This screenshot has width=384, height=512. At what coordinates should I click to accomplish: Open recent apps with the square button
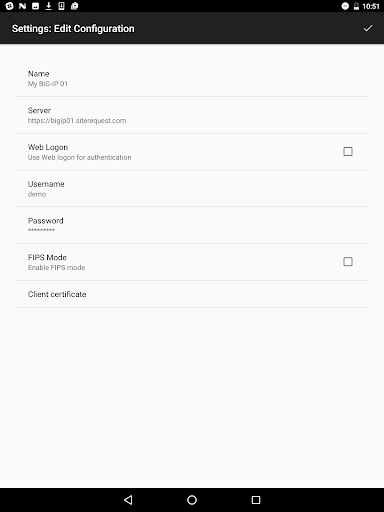point(256,500)
